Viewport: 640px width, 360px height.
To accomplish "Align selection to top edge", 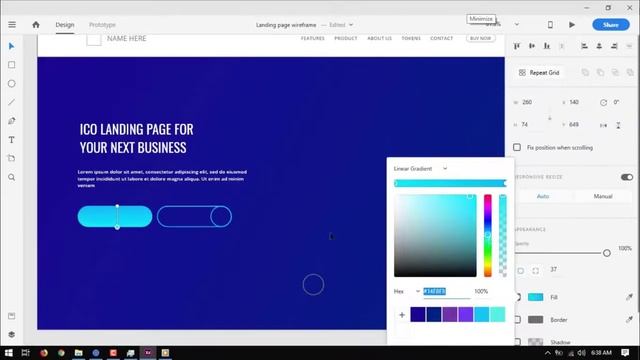I will tap(517, 46).
